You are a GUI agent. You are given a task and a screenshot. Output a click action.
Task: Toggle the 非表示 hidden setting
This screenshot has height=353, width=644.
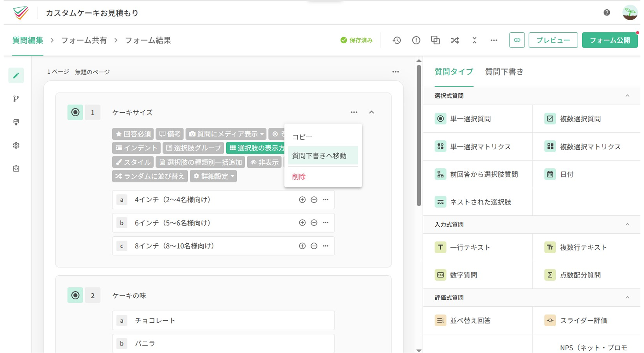(265, 162)
